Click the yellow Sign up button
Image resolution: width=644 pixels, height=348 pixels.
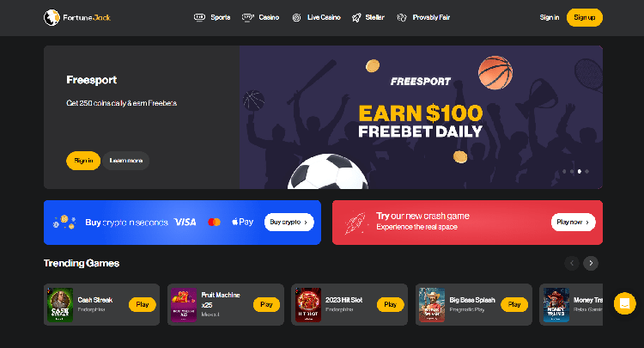point(585,18)
